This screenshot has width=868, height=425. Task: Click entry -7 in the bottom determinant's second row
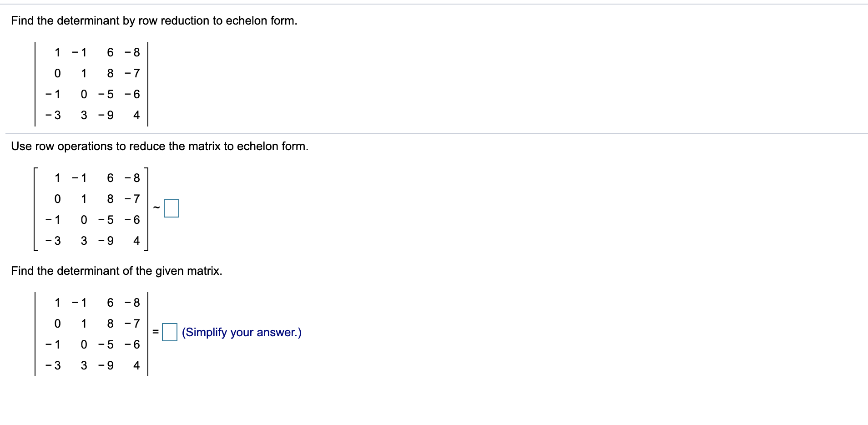coord(132,324)
